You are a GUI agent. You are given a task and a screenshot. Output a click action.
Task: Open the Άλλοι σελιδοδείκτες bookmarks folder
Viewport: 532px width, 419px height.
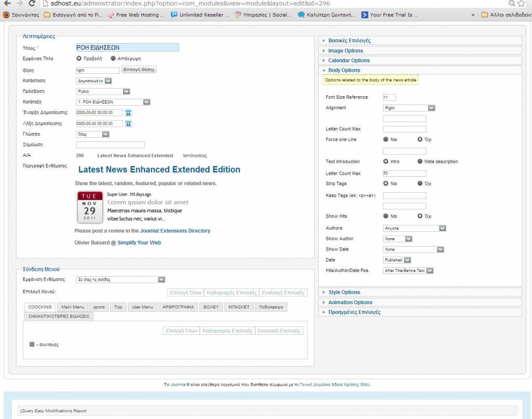coord(505,15)
